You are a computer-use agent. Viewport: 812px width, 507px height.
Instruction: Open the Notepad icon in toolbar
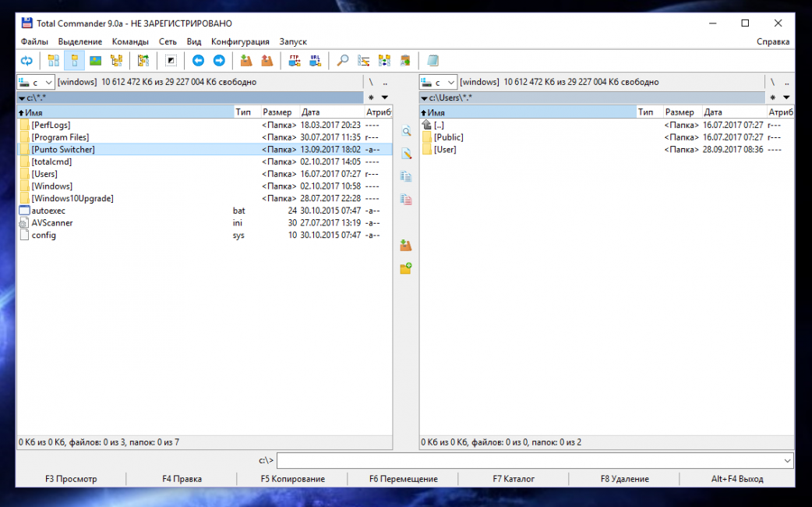coord(432,61)
